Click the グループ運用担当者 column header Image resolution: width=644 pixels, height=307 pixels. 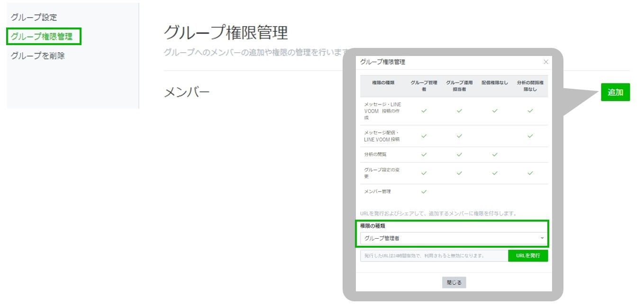tap(459, 86)
